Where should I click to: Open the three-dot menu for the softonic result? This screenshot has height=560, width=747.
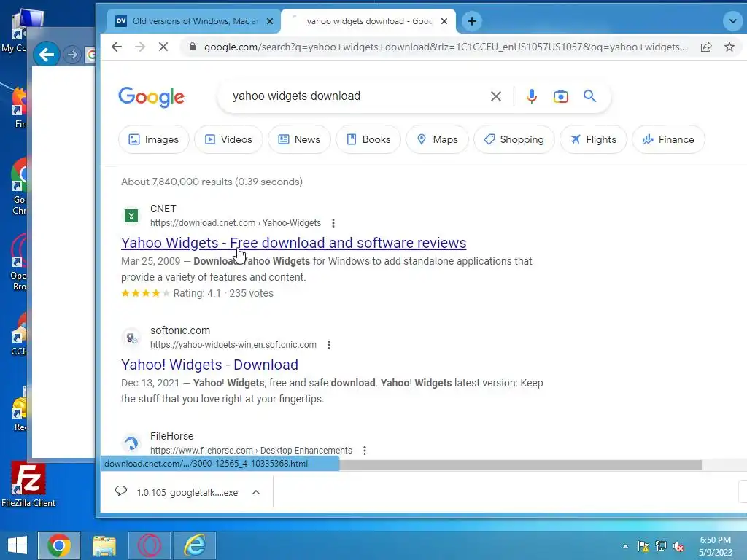click(329, 345)
